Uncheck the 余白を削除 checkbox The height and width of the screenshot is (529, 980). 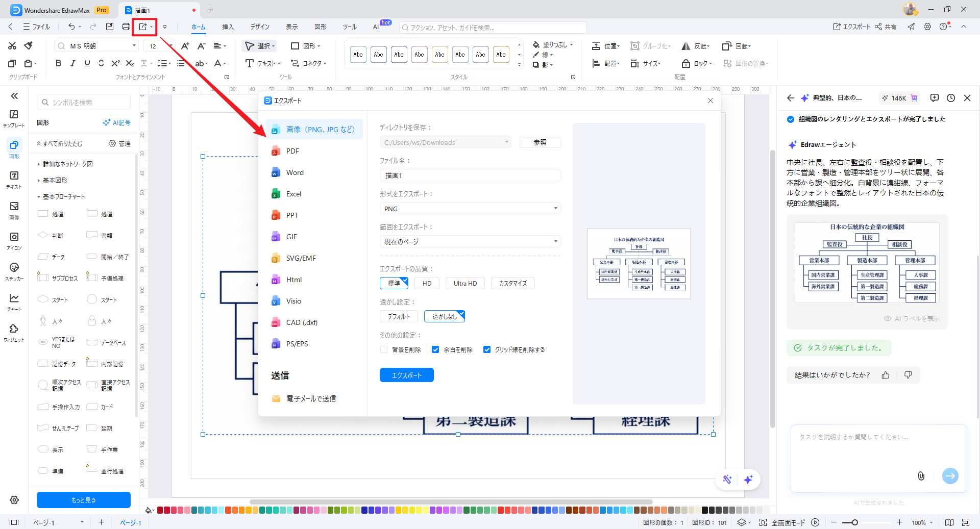[435, 349]
